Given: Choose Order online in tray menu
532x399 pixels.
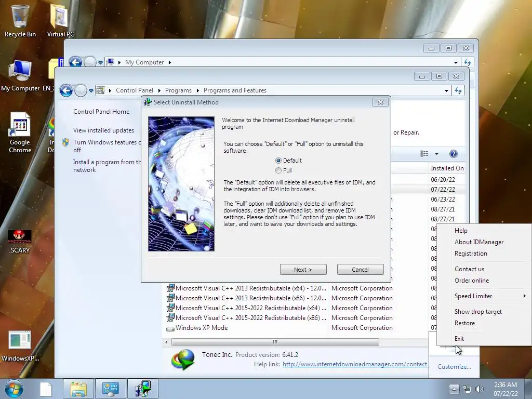Looking at the screenshot, I should click(472, 281).
